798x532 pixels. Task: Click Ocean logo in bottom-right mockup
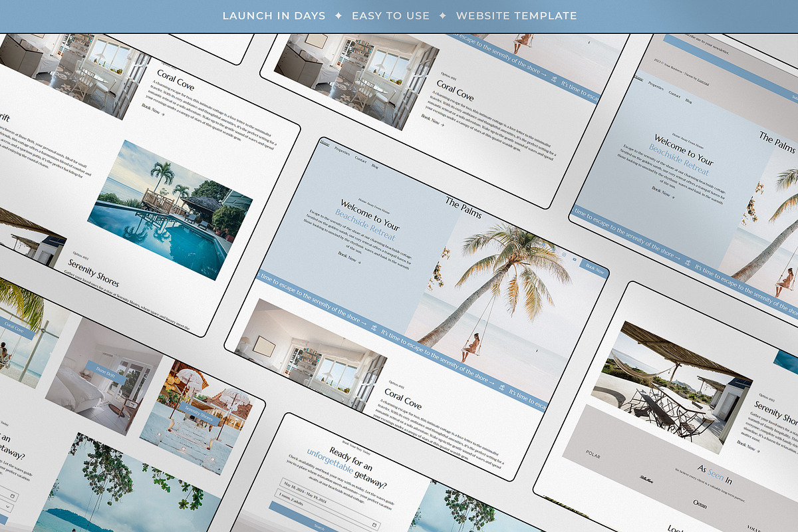700,504
